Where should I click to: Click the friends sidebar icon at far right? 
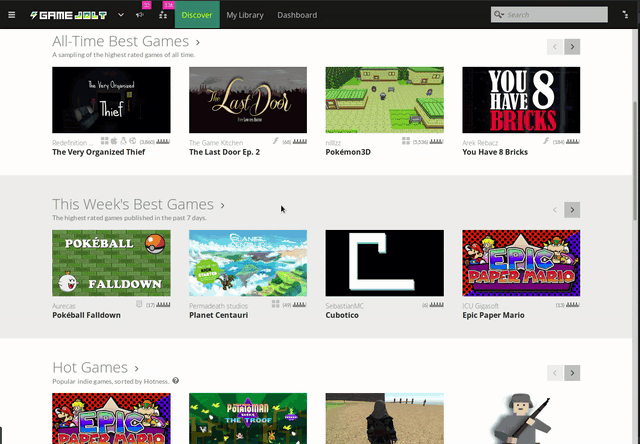625,15
